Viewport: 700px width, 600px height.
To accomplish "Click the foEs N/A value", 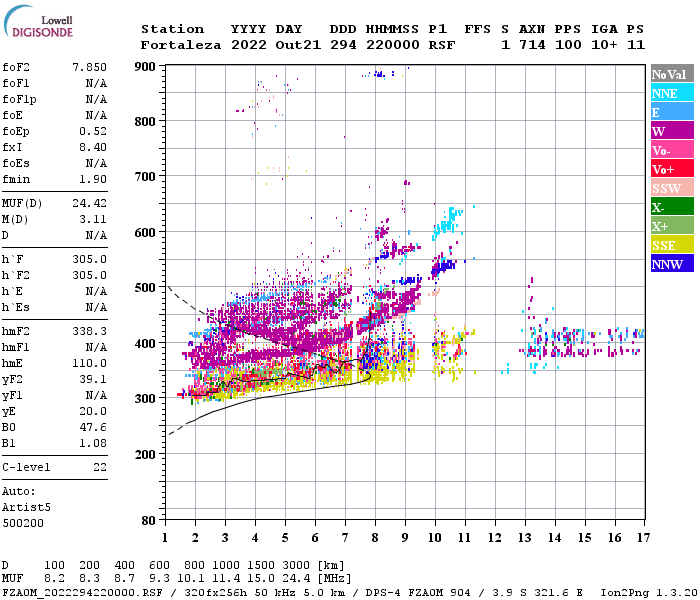I will point(96,163).
